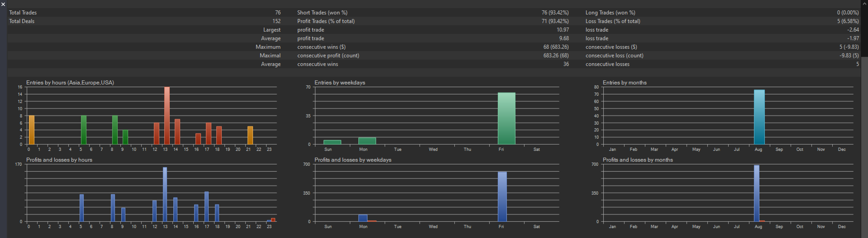Click the 'Maximum' row label

[x=268, y=47]
